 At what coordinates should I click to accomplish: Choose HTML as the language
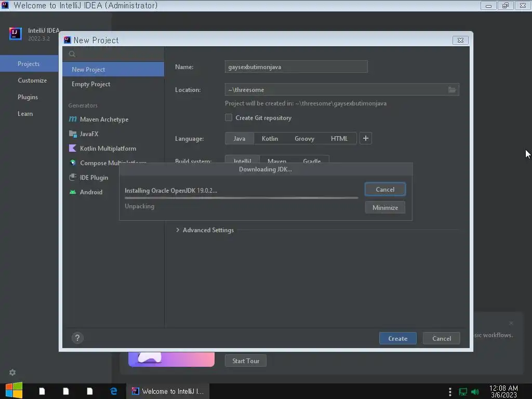click(339, 138)
